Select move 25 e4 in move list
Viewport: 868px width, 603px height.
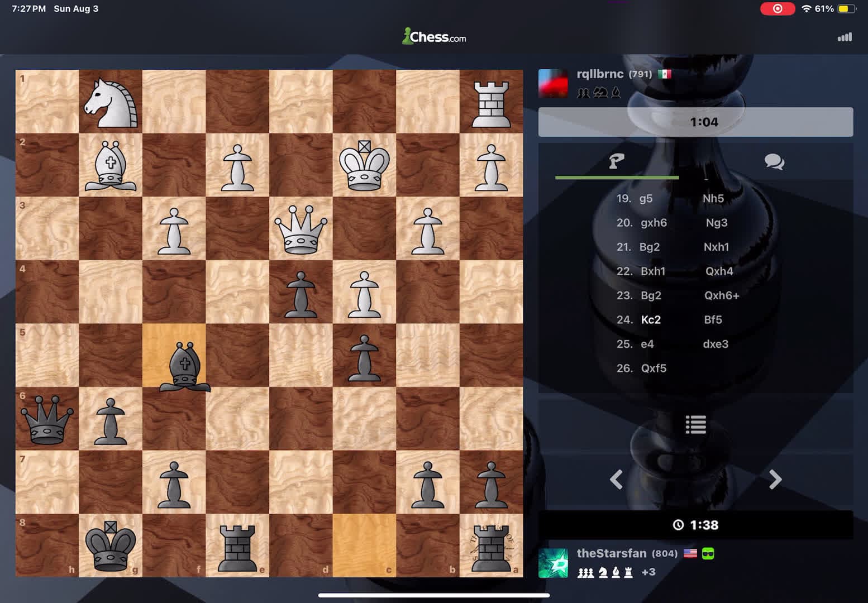(647, 344)
